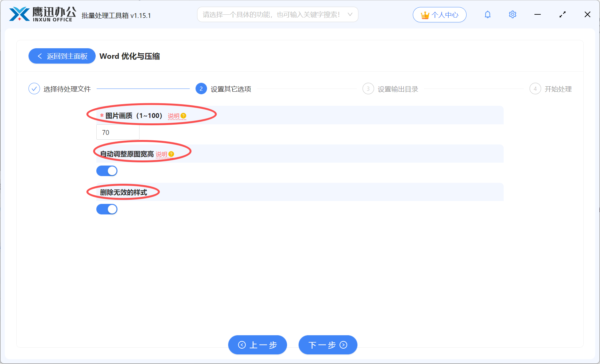Open 个人中心 personal center
The height and width of the screenshot is (364, 600).
click(439, 15)
